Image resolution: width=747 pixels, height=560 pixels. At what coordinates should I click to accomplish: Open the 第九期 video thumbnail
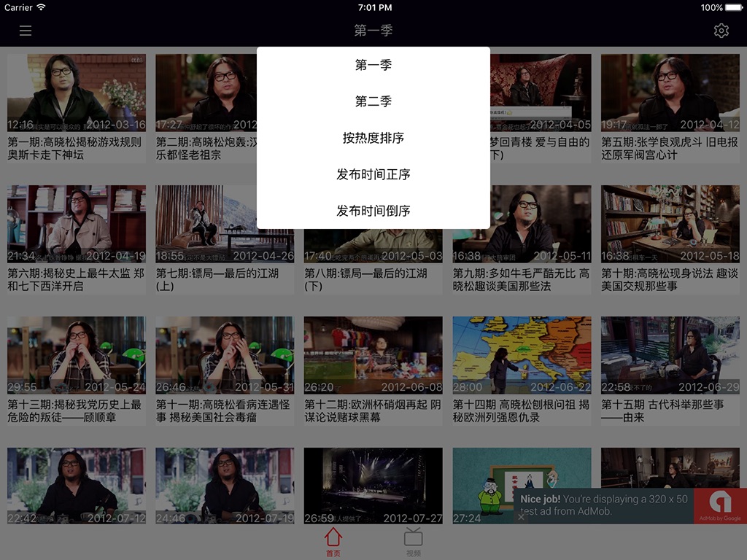(522, 224)
